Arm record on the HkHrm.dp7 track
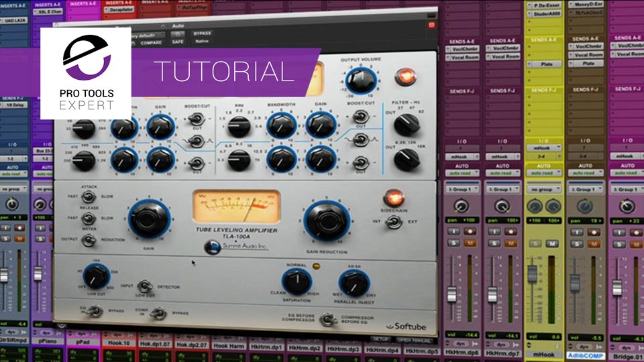The image size is (644, 362). point(511,232)
